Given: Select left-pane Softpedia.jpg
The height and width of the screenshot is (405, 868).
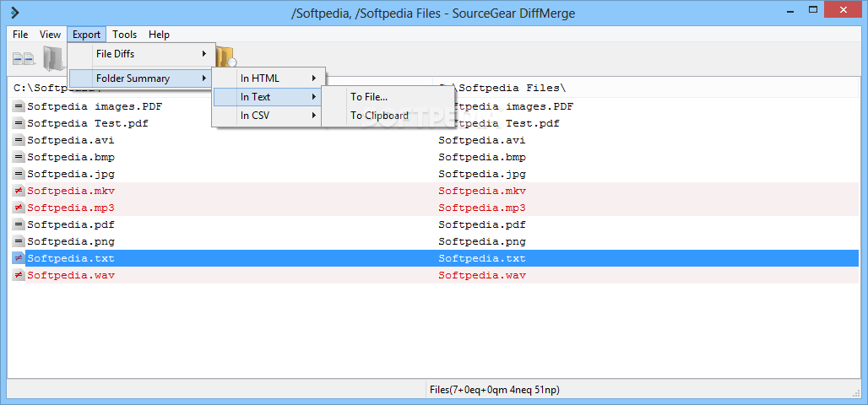Looking at the screenshot, I should 71,175.
